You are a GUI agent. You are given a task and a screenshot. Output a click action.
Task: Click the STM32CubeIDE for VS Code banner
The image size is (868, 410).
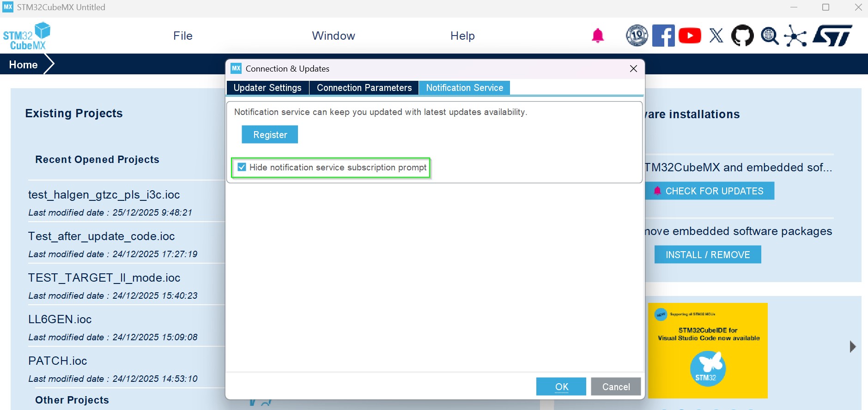pos(708,350)
